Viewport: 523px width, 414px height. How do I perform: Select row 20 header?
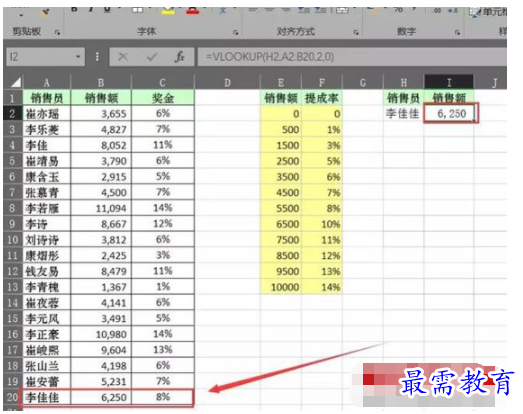[13, 397]
